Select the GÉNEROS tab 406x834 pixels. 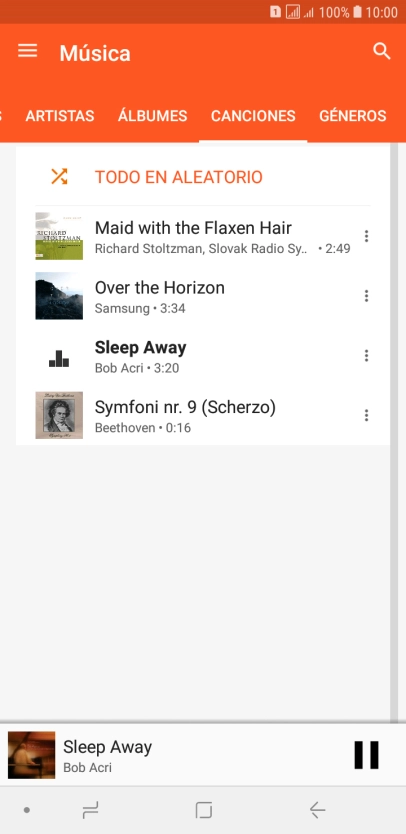pyautogui.click(x=352, y=116)
